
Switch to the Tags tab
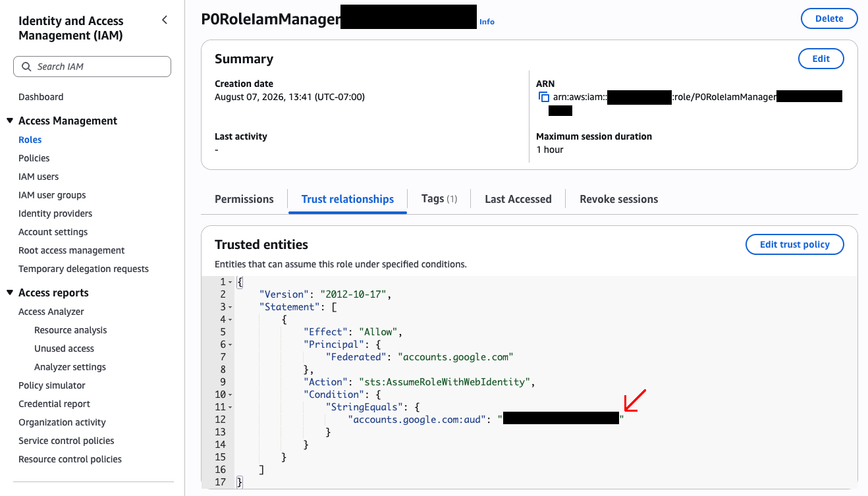(439, 199)
